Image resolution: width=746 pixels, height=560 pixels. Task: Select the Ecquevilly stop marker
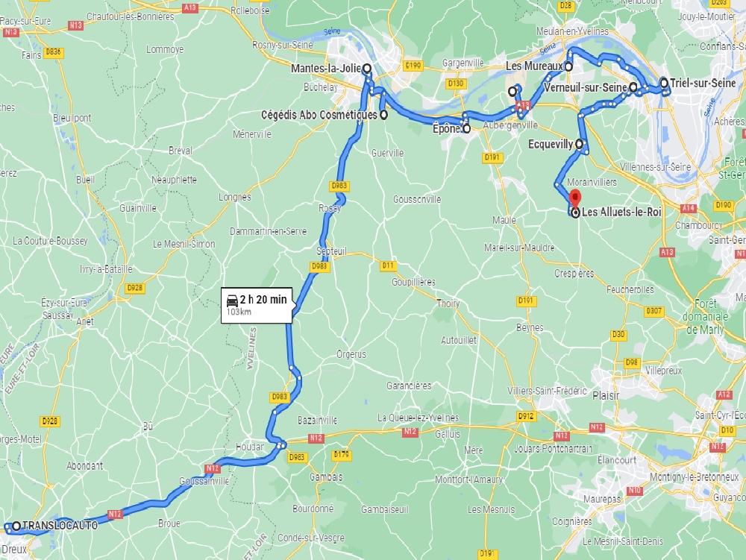click(x=579, y=144)
